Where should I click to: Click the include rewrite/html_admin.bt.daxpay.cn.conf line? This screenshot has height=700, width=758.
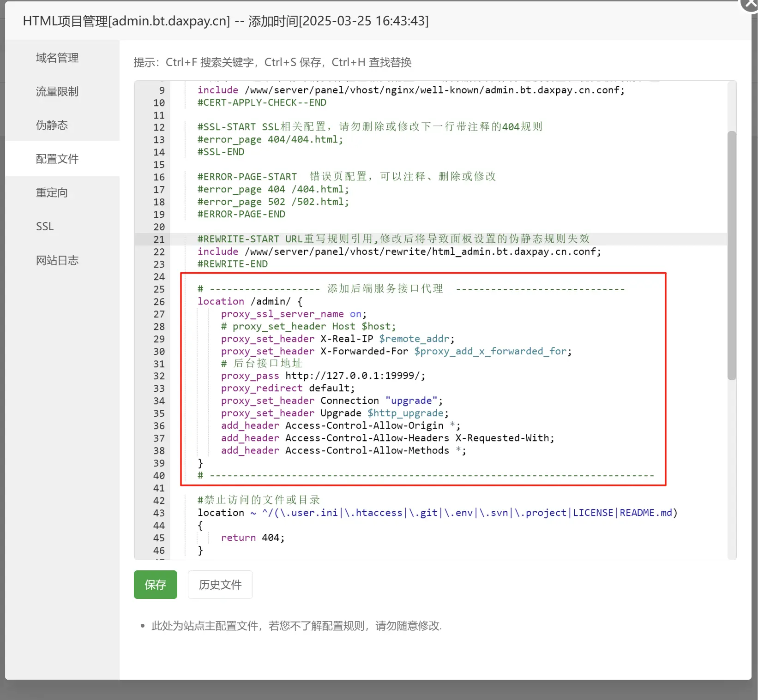[x=399, y=251]
